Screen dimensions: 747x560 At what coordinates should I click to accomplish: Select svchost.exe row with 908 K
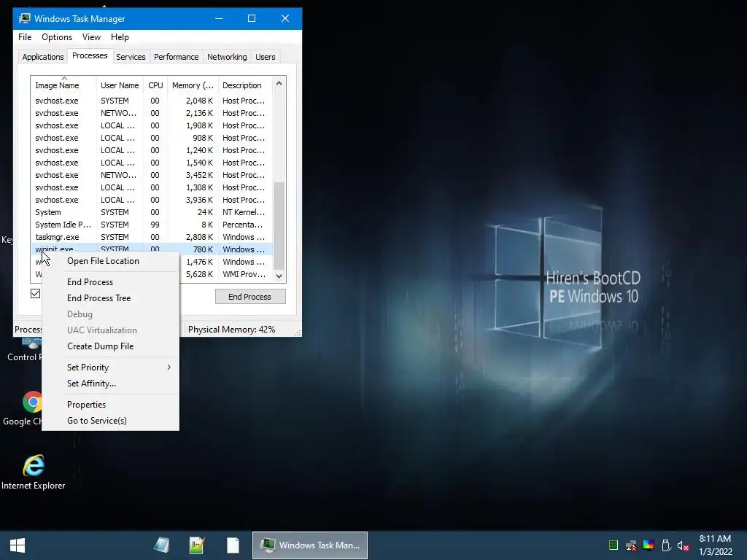[x=152, y=138]
